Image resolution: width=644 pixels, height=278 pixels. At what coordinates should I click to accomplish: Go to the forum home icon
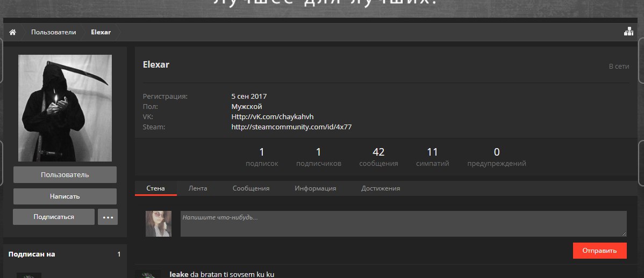click(13, 32)
